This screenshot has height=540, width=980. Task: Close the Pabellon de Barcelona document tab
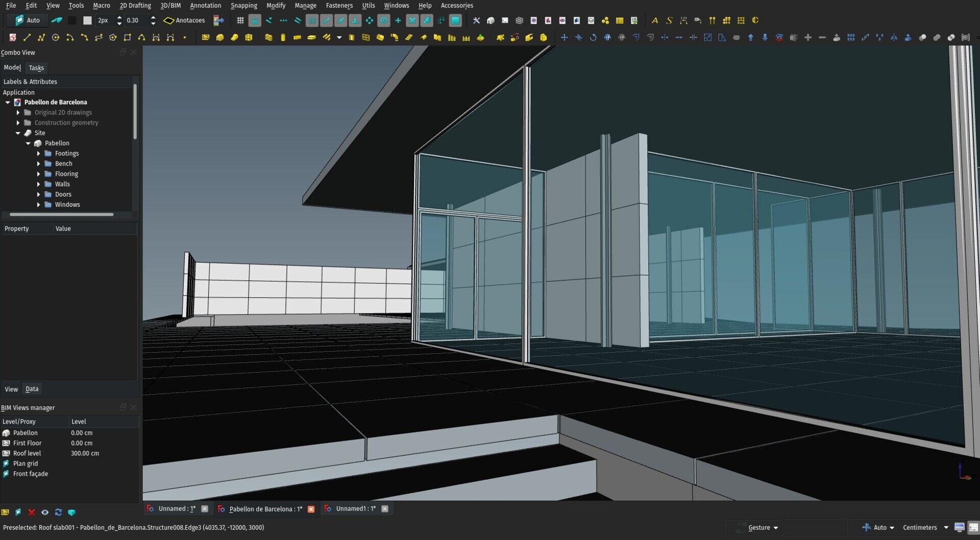pos(311,509)
